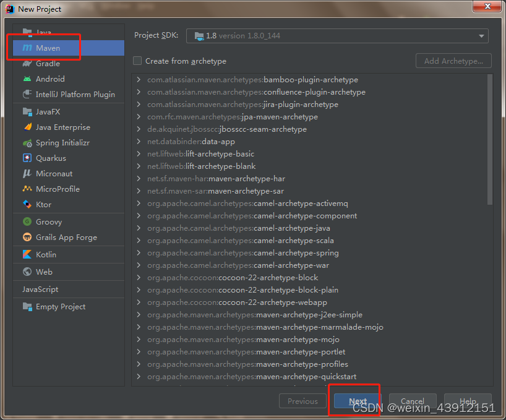Close the New Project dialog
The width and height of the screenshot is (506, 420).
tap(487, 6)
